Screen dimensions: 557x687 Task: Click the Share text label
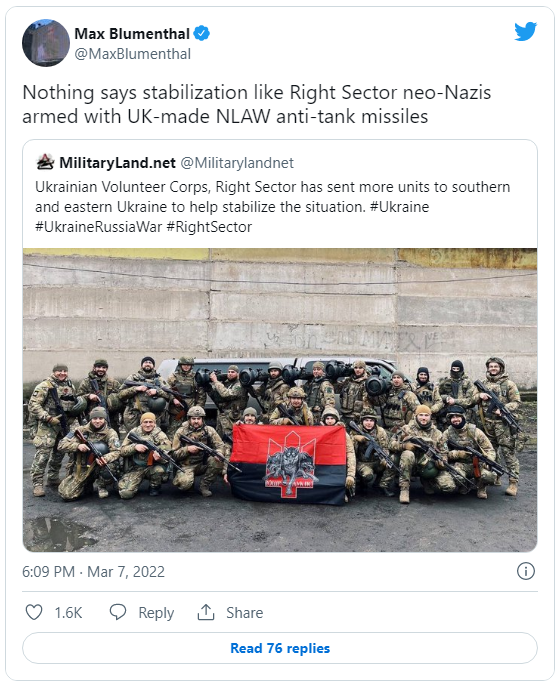pyautogui.click(x=245, y=613)
